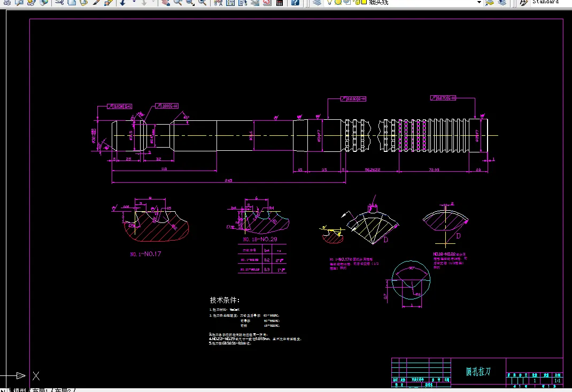Image resolution: width=572 pixels, height=392 pixels.
Task: Click the Paste icon
Action: click(84, 2)
